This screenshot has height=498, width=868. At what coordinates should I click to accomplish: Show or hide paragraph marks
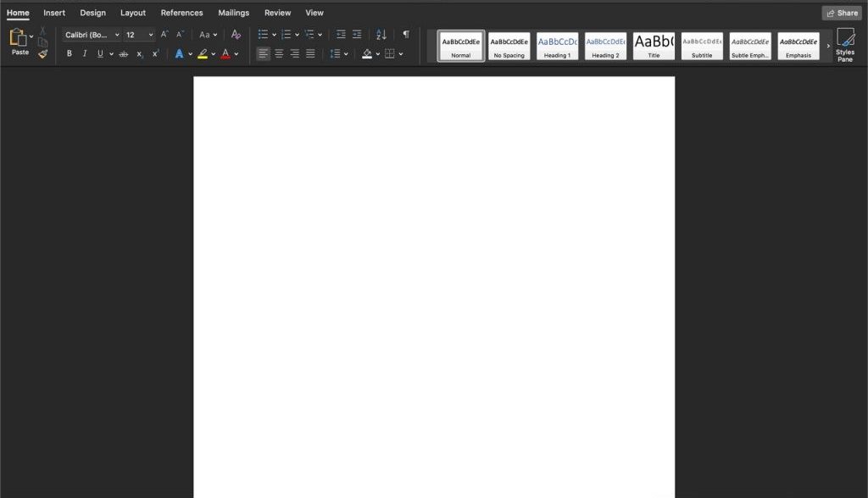click(405, 35)
